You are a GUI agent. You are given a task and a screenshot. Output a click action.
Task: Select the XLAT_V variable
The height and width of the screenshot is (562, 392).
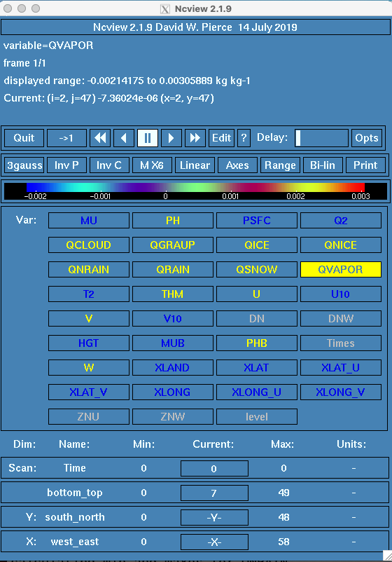pos(89,392)
